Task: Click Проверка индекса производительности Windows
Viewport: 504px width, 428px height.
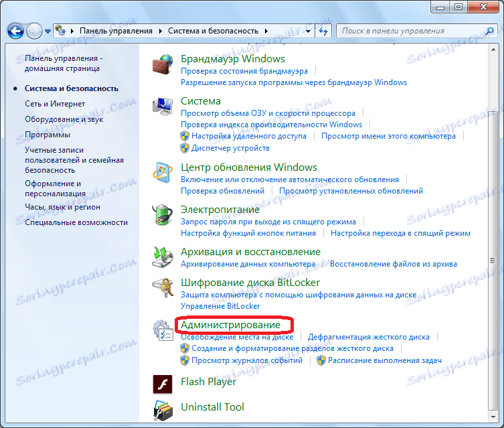Action: point(271,125)
